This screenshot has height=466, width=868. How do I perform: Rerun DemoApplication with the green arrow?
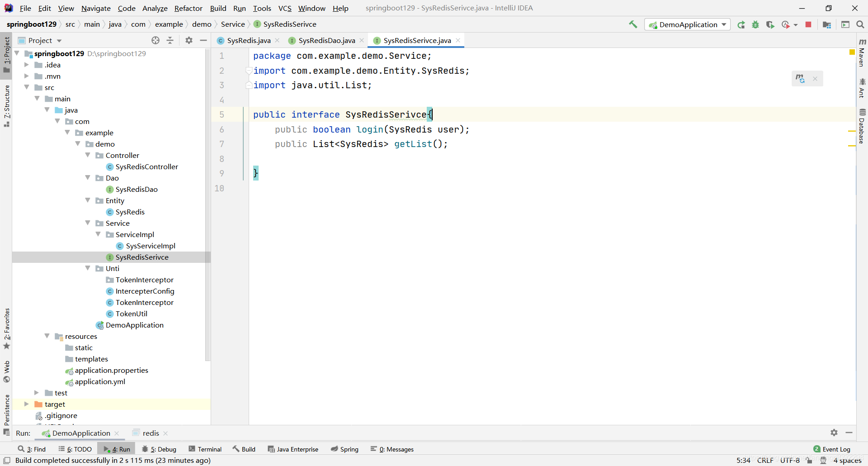pyautogui.click(x=741, y=25)
